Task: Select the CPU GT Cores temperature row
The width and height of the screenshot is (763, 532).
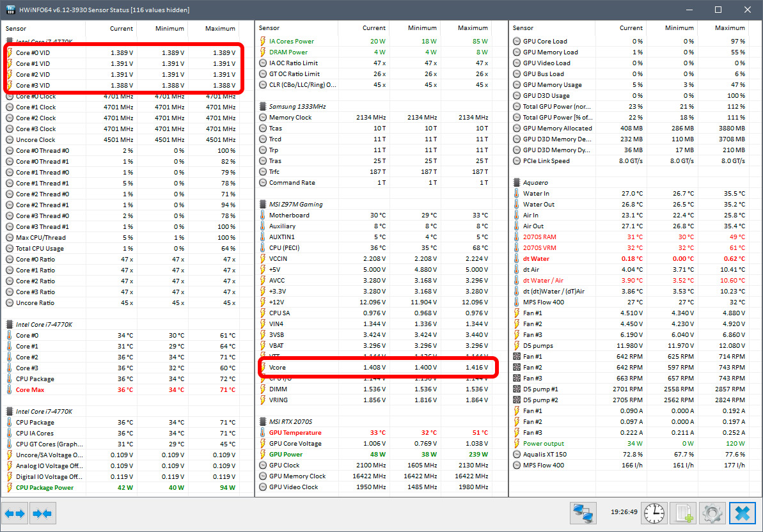Action: pyautogui.click(x=121, y=444)
